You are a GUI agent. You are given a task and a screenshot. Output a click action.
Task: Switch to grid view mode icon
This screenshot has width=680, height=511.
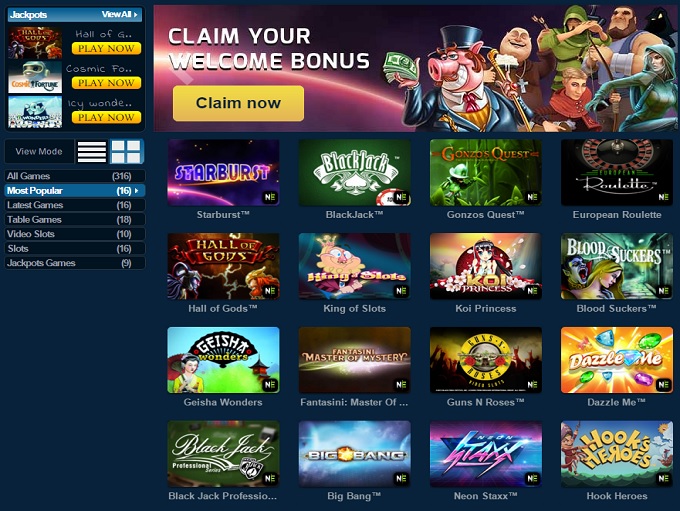pos(126,151)
